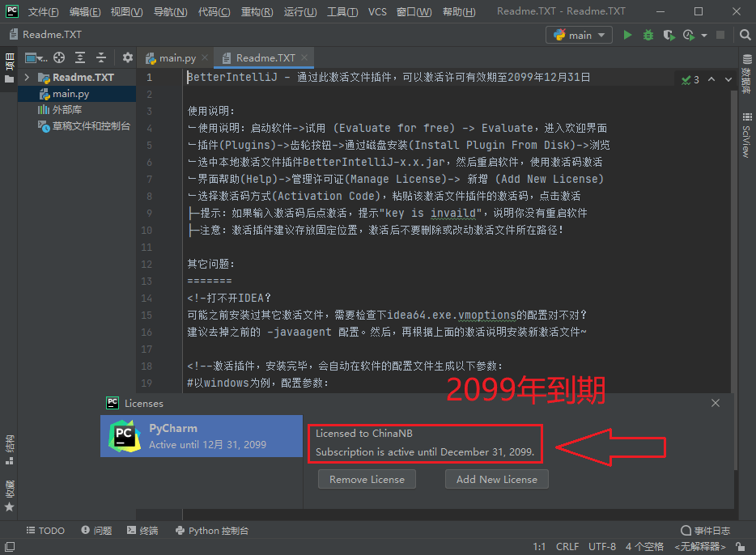Open Search Everywhere magnifier icon

745,35
